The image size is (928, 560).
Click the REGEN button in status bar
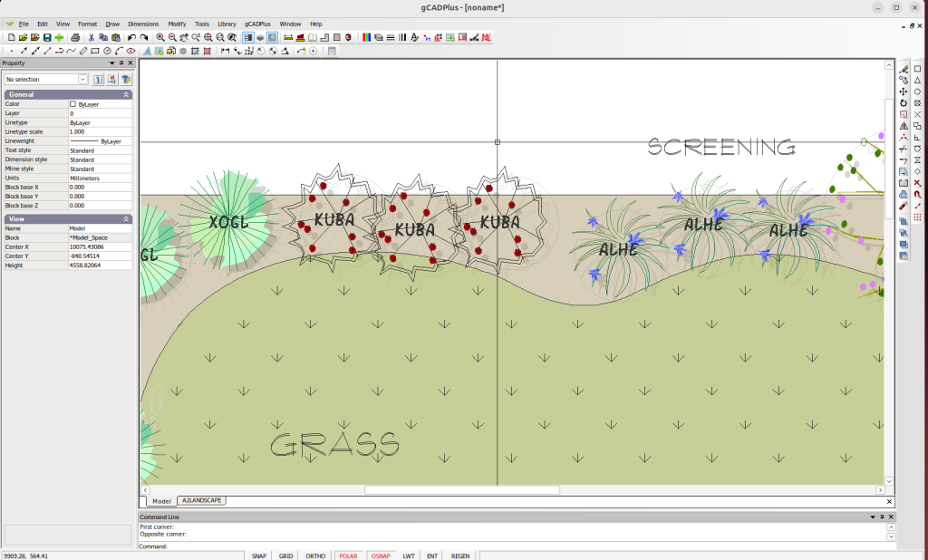[x=460, y=555]
